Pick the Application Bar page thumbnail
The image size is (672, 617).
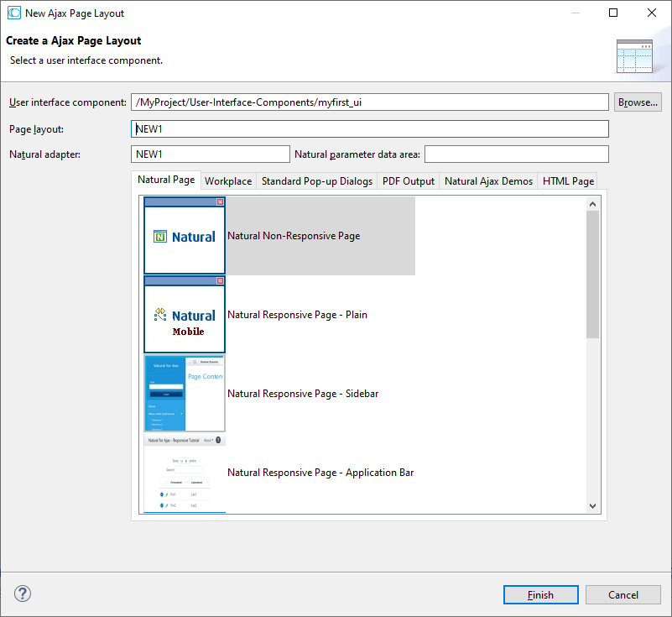click(185, 473)
